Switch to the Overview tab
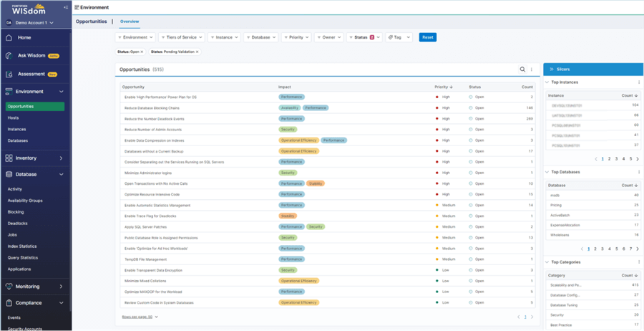 130,21
